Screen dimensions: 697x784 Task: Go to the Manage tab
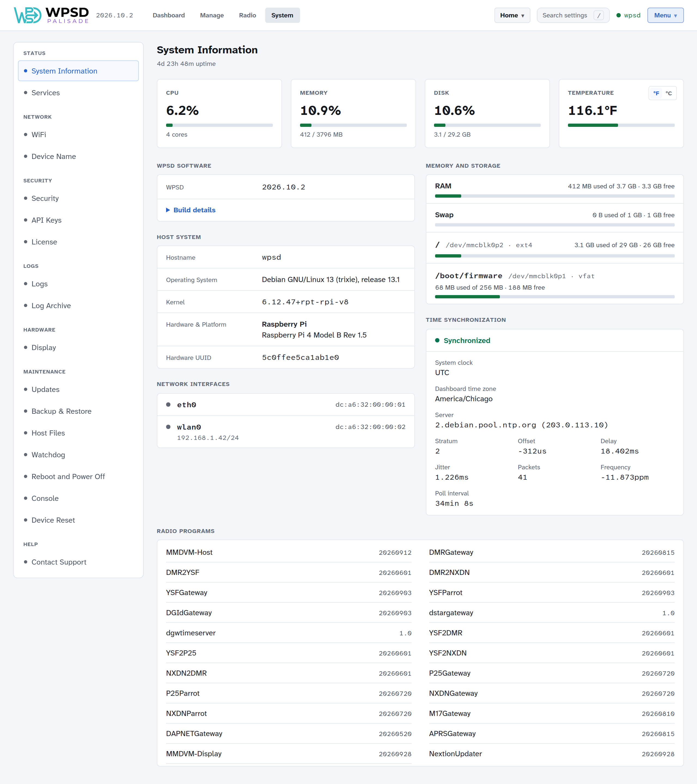pos(212,15)
